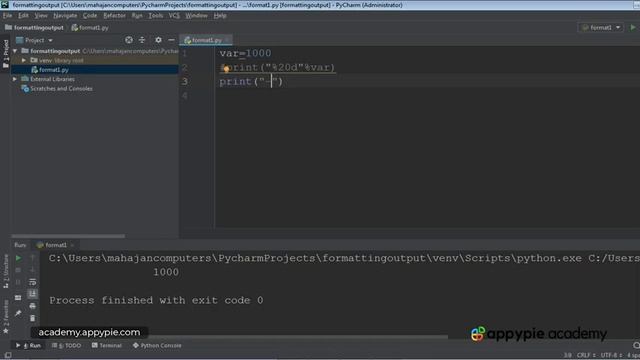
Task: Click the Pause output icon in the Run panel
Action: point(18,282)
